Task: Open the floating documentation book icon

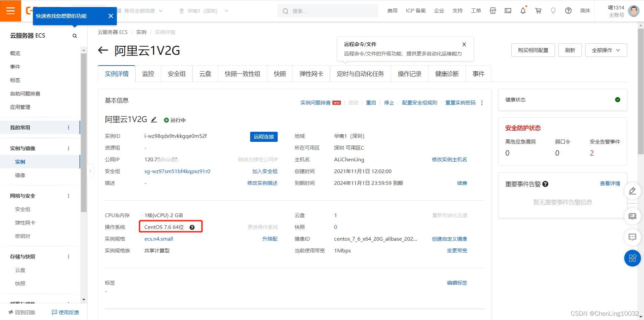Action: click(633, 216)
